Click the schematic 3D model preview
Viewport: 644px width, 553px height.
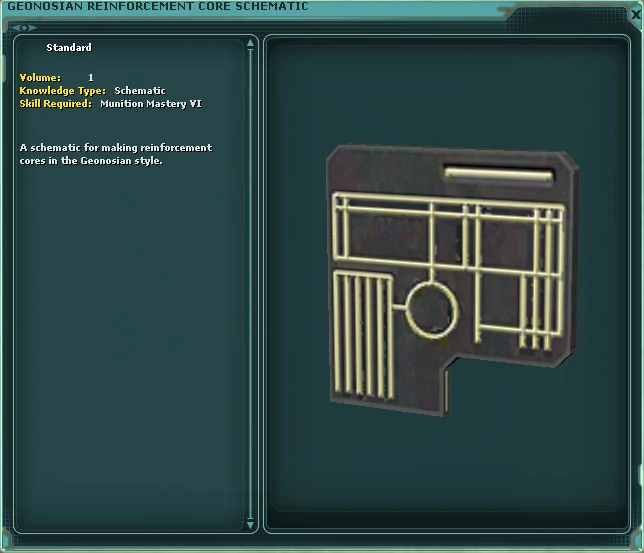pos(452,280)
